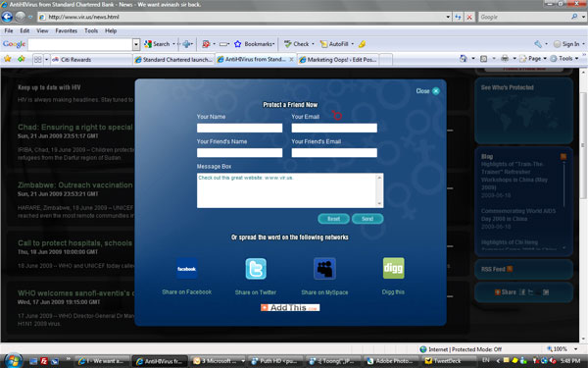Click the Google toolbar wrench settings icon
588x368 pixels.
click(538, 44)
